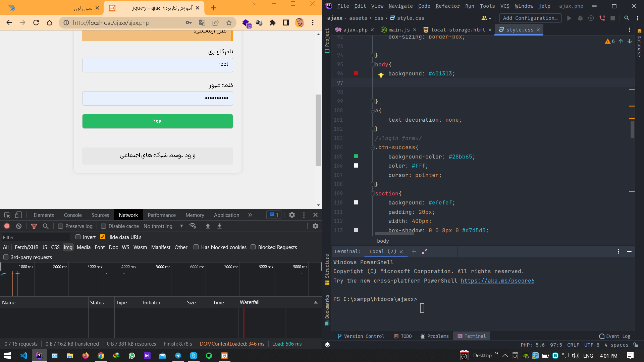Screen dimensions: 644x362
Task: Enable the Disable cache checkbox
Action: (104, 226)
